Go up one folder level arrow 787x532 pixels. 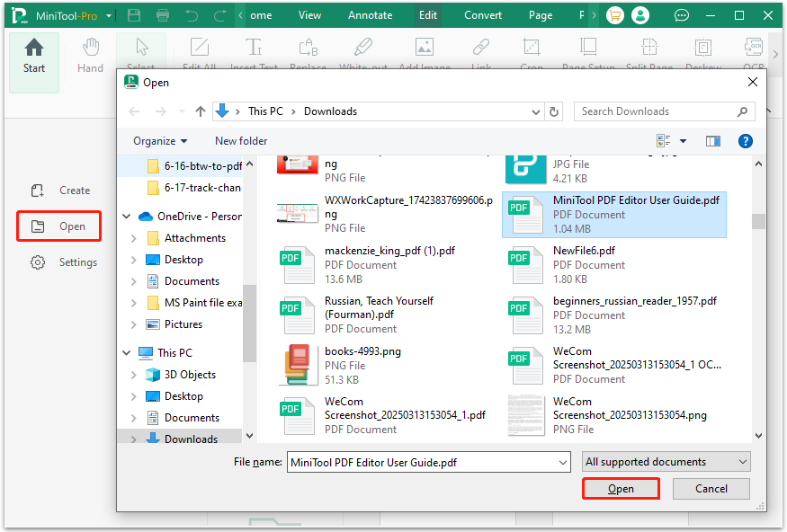pos(201,111)
